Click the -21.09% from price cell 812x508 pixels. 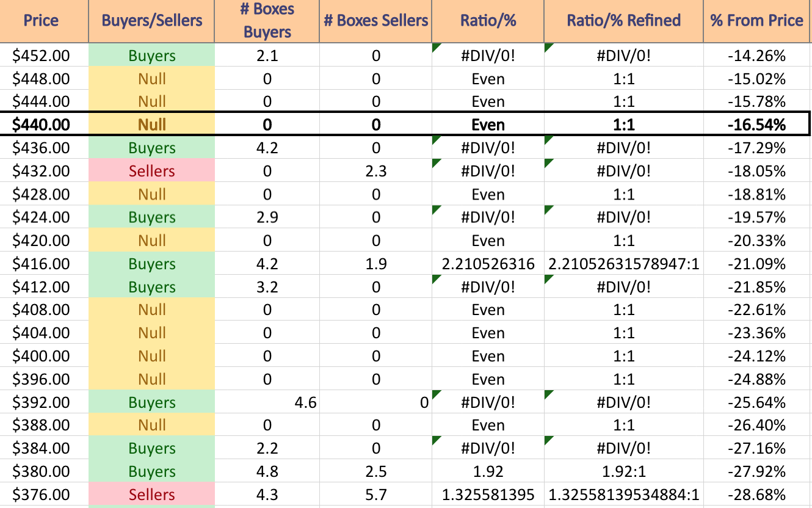(x=757, y=264)
